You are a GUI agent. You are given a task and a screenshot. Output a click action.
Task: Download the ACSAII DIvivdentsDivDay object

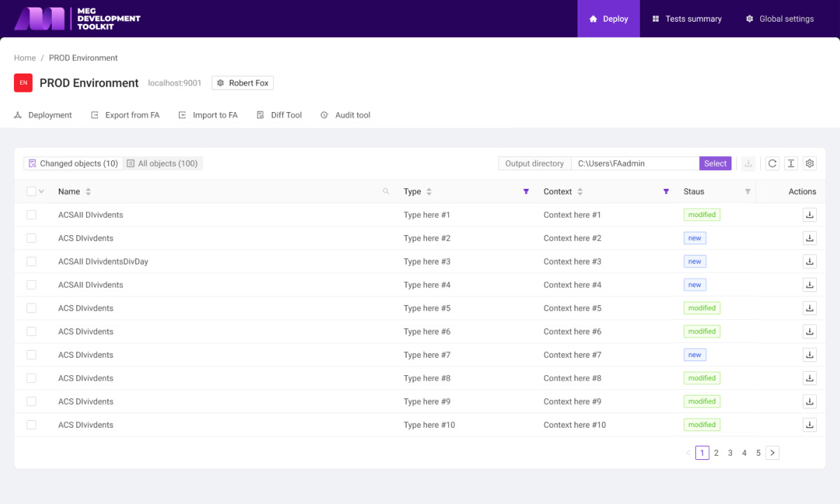809,262
